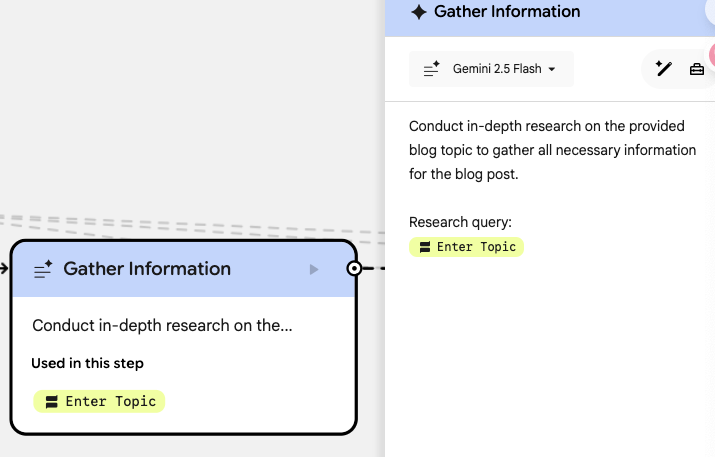Click the input icon on node's Enter Topic chip
This screenshot has width=715, height=457.
[51, 402]
